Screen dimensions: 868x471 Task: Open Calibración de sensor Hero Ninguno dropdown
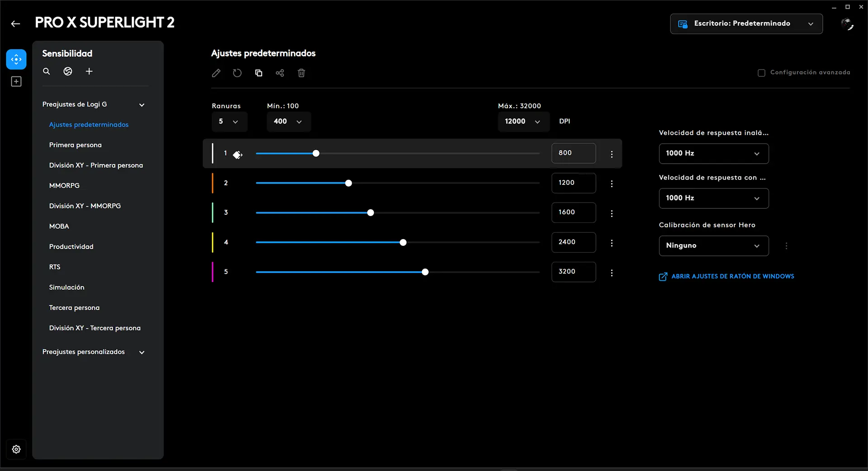(713, 245)
